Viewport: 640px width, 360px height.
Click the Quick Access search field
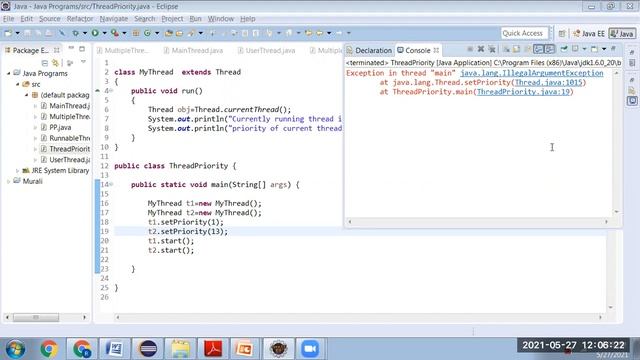click(x=524, y=33)
